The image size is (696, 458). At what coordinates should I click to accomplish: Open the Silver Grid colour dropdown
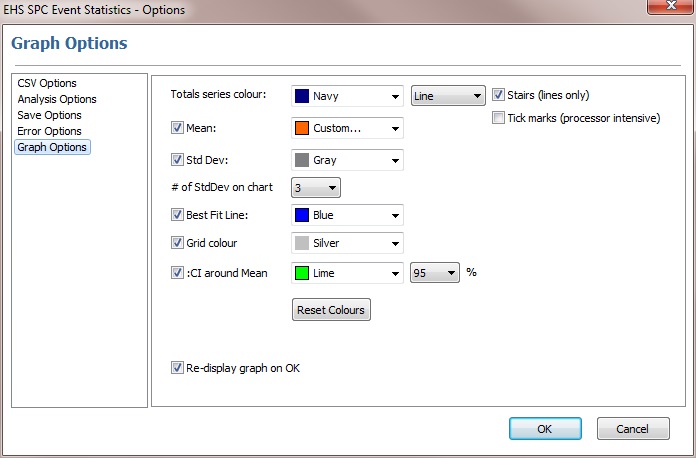point(347,243)
